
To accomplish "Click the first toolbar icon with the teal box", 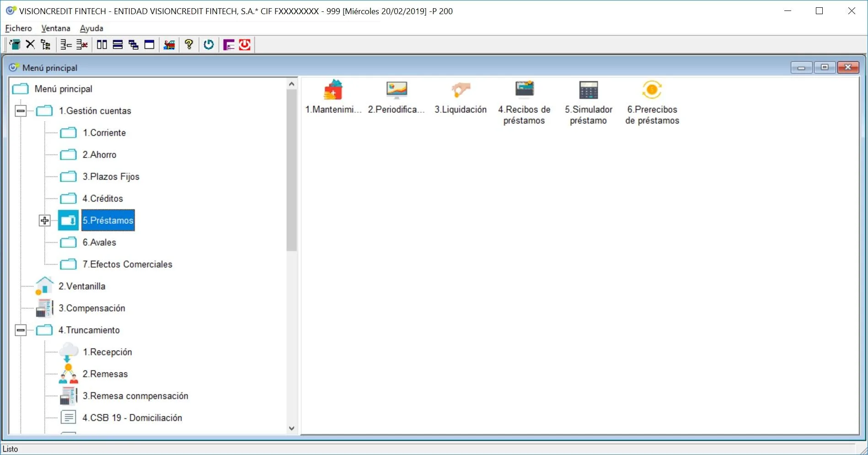I will coord(15,44).
